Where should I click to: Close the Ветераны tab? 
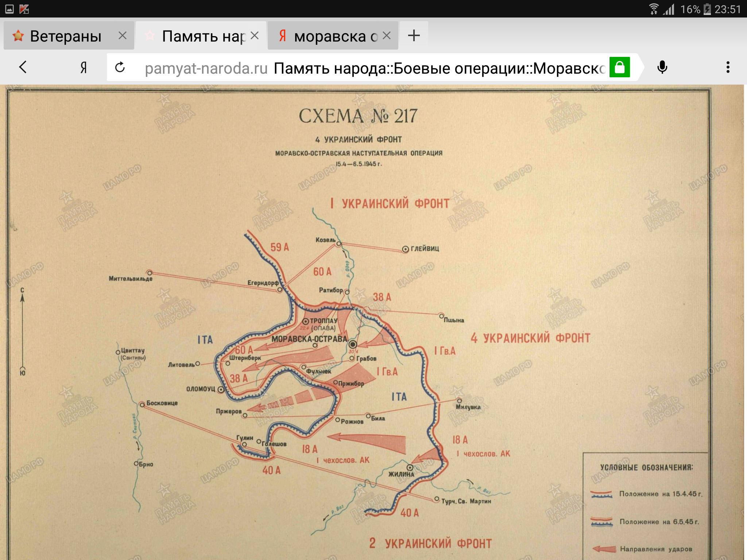pyautogui.click(x=123, y=36)
